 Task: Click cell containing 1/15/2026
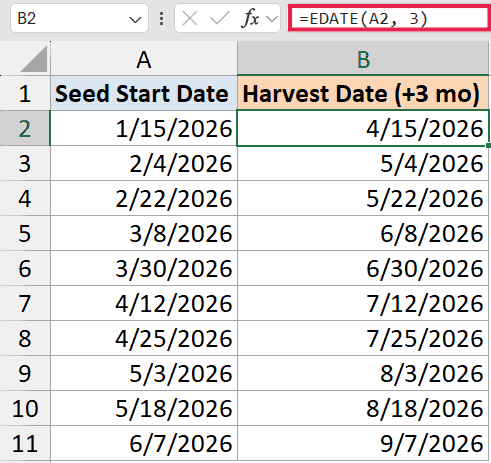pos(144,129)
